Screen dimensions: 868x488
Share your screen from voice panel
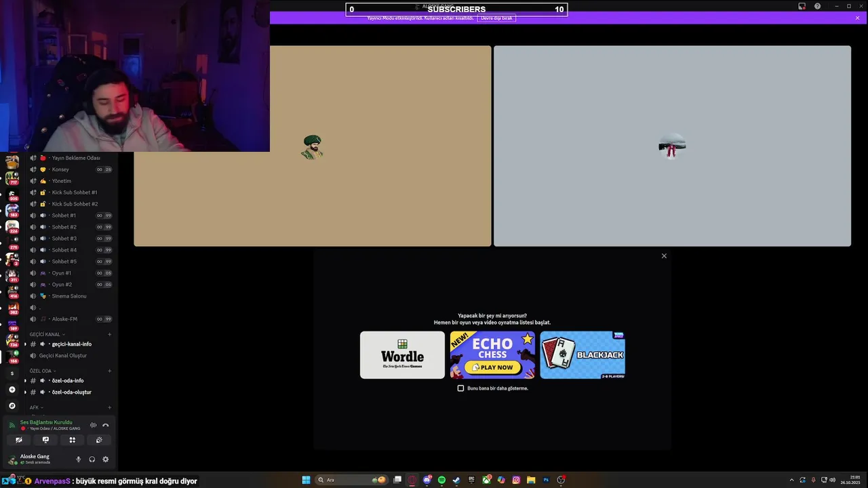[45, 440]
